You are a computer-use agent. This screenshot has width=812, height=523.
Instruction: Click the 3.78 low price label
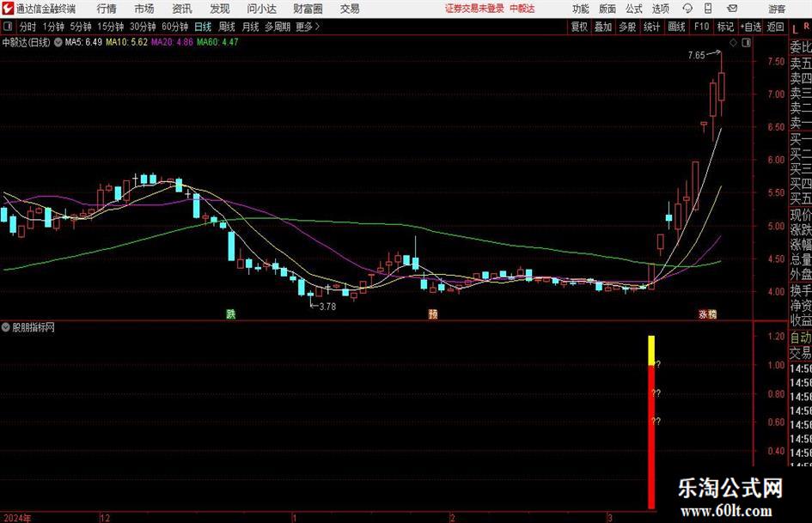327,307
